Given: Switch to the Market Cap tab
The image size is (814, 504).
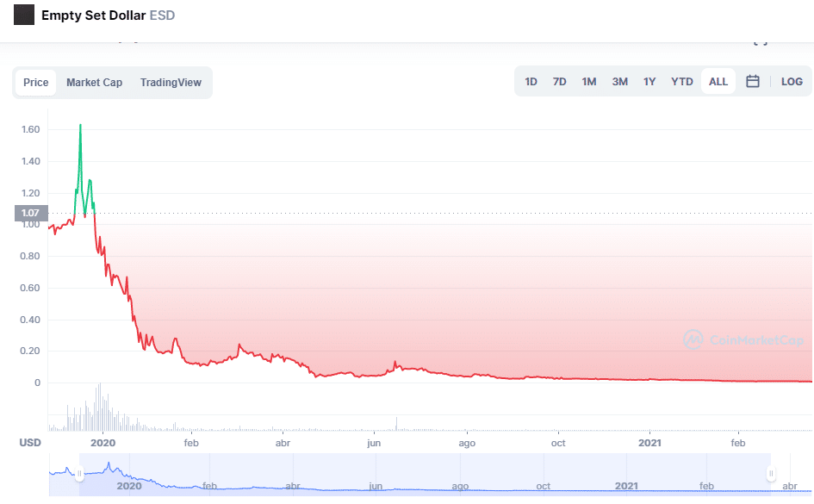Looking at the screenshot, I should point(94,83).
